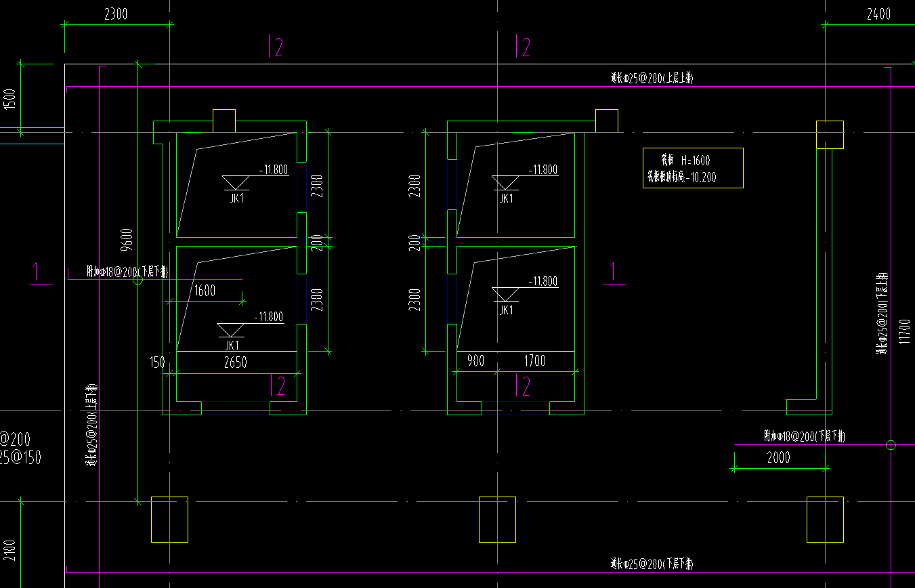Select the 11700 vertical dimension text
This screenshot has width=915, height=588.
click(x=903, y=331)
